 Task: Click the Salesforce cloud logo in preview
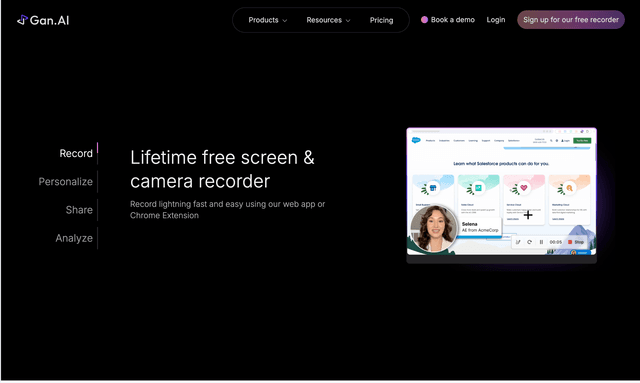click(x=416, y=140)
